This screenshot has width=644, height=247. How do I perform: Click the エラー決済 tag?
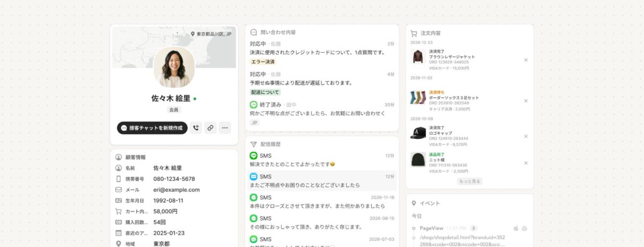pyautogui.click(x=264, y=62)
